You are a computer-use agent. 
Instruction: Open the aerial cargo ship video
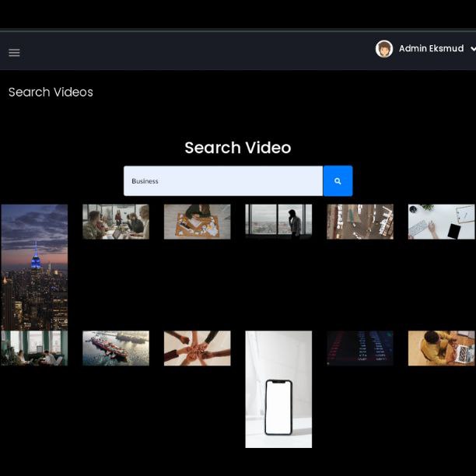[116, 348]
